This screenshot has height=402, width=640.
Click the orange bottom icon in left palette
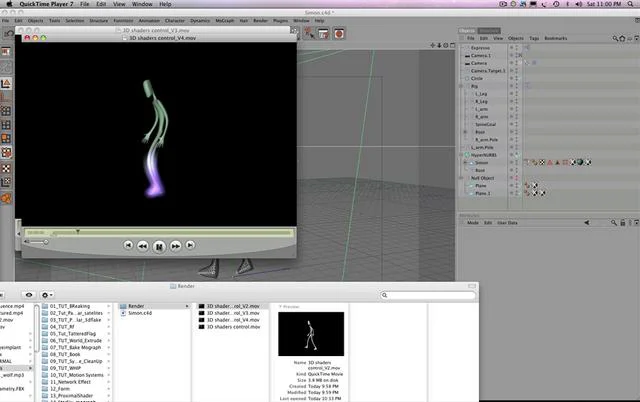(x=6, y=199)
